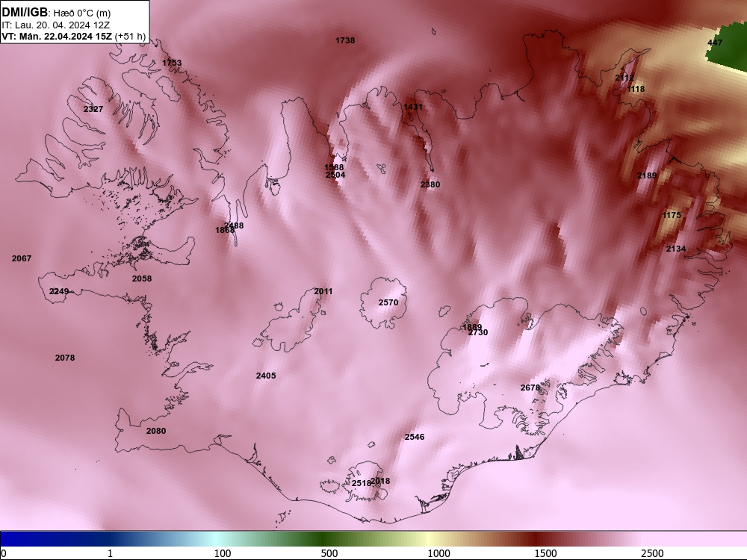Click the value 447 in the green area
Screen dimensions: 747x560
point(715,43)
